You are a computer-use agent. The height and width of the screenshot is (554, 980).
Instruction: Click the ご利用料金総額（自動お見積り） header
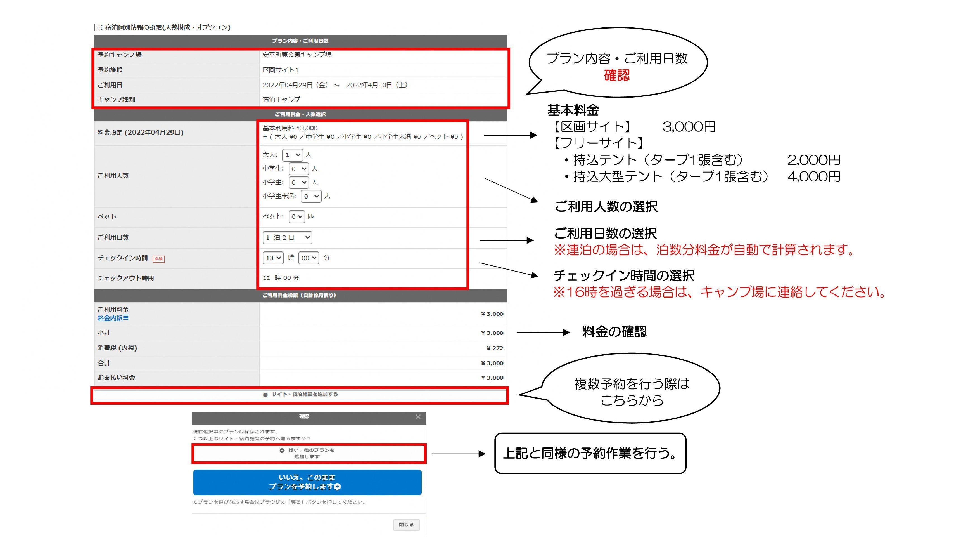coord(301,296)
